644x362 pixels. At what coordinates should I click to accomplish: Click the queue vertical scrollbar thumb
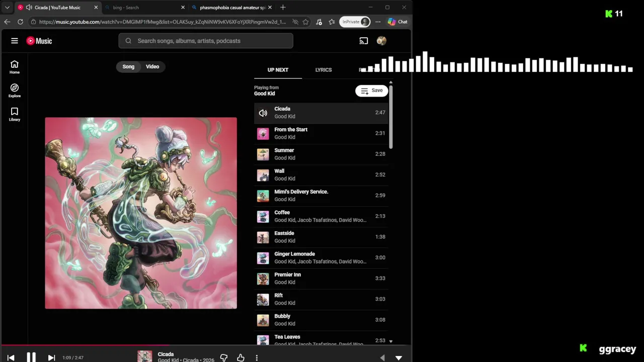(x=390, y=117)
